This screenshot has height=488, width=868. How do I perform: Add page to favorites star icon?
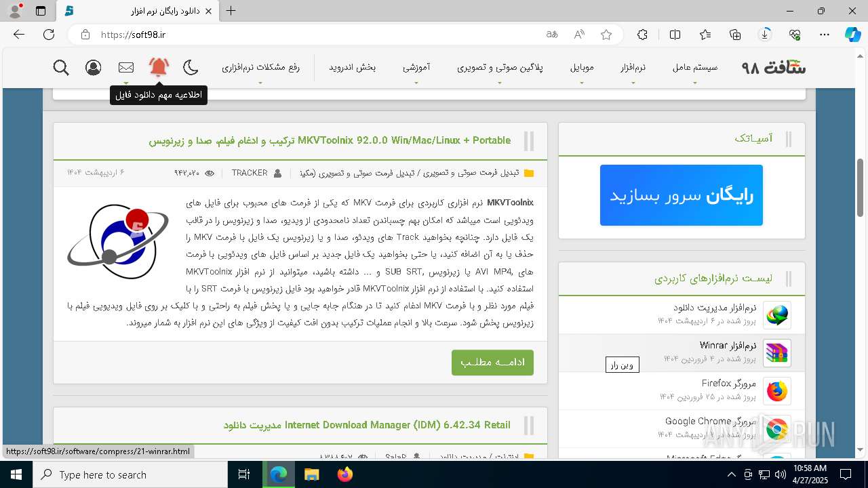coord(606,35)
